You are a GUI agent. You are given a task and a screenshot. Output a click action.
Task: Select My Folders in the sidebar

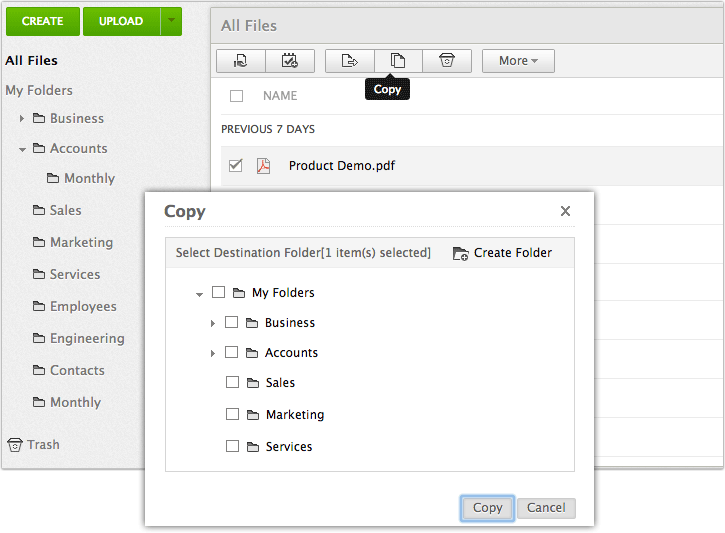[x=39, y=90]
